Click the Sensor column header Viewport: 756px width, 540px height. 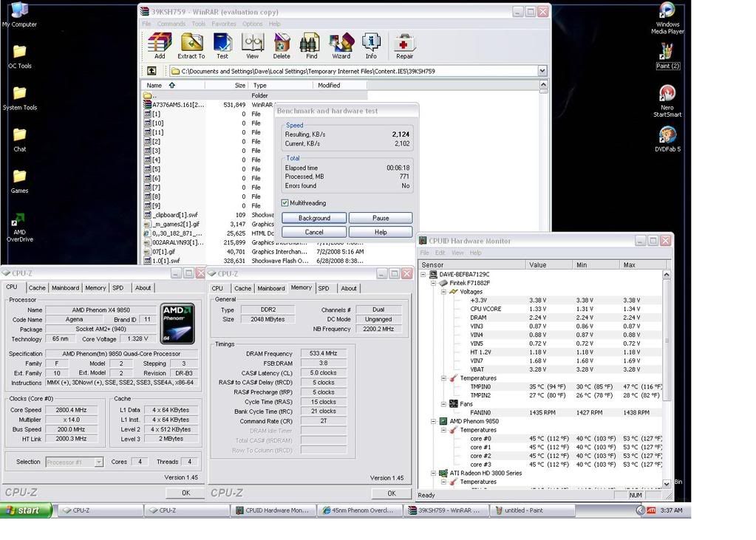click(x=472, y=264)
